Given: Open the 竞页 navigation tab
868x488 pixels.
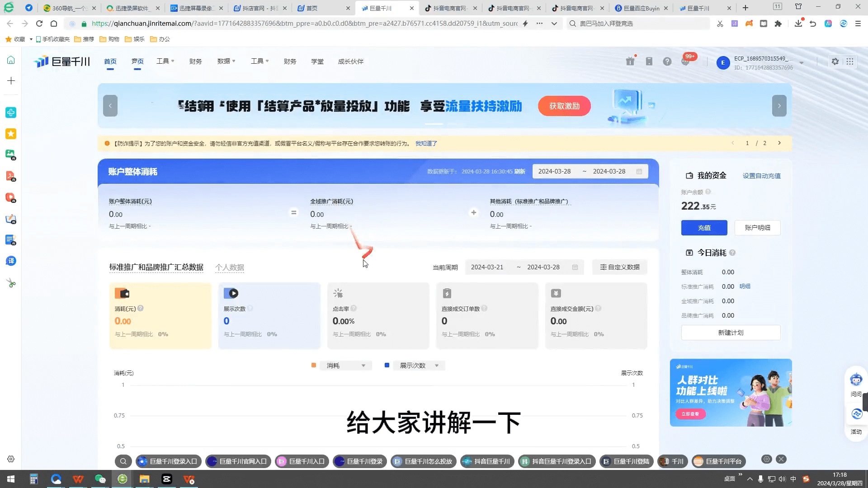Looking at the screenshot, I should 137,61.
